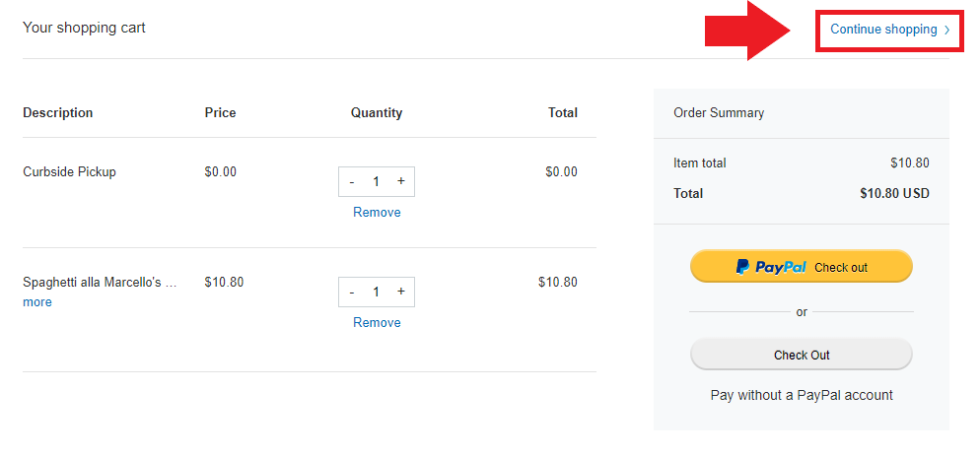Click the Curbside Pickup item name
980x456 pixels.
69,171
